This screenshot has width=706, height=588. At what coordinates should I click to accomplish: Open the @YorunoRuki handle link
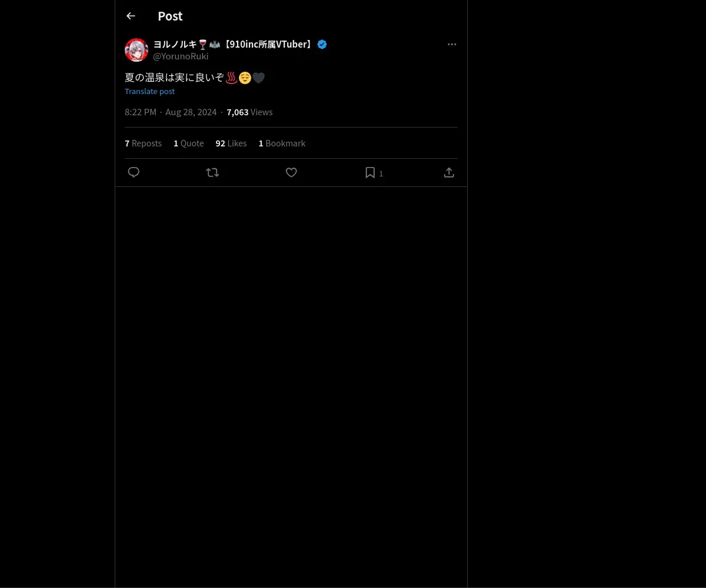coord(181,56)
